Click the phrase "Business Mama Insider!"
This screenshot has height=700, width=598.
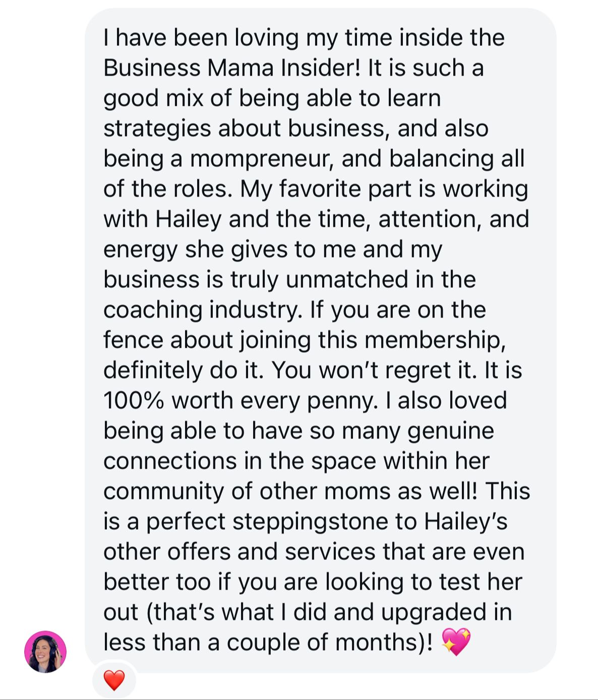[232, 68]
